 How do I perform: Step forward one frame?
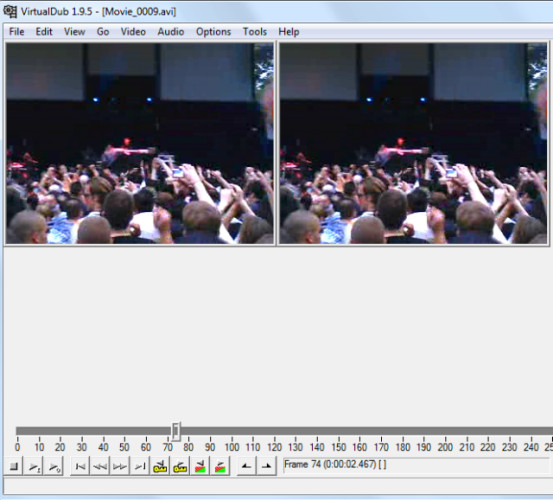[120, 466]
